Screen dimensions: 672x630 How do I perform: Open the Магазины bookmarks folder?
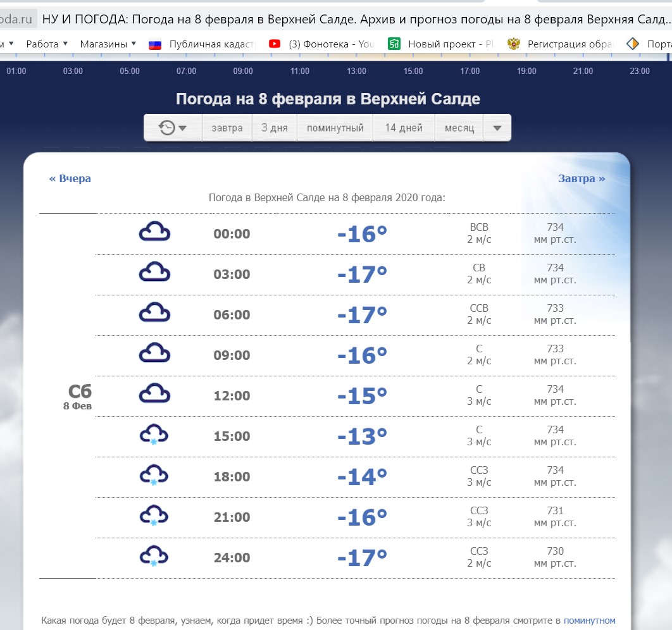[108, 44]
